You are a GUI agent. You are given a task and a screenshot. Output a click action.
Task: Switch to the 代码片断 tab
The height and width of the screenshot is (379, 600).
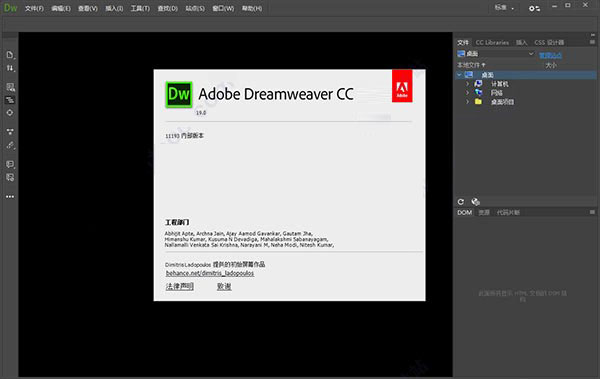point(508,212)
